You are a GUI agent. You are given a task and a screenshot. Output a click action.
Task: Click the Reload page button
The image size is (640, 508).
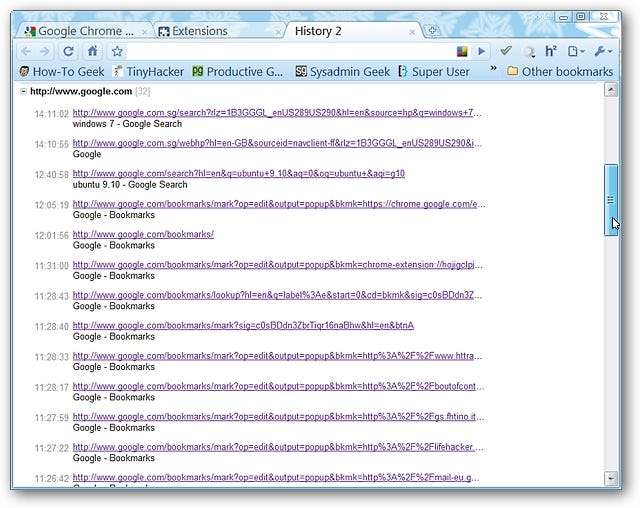(x=68, y=51)
